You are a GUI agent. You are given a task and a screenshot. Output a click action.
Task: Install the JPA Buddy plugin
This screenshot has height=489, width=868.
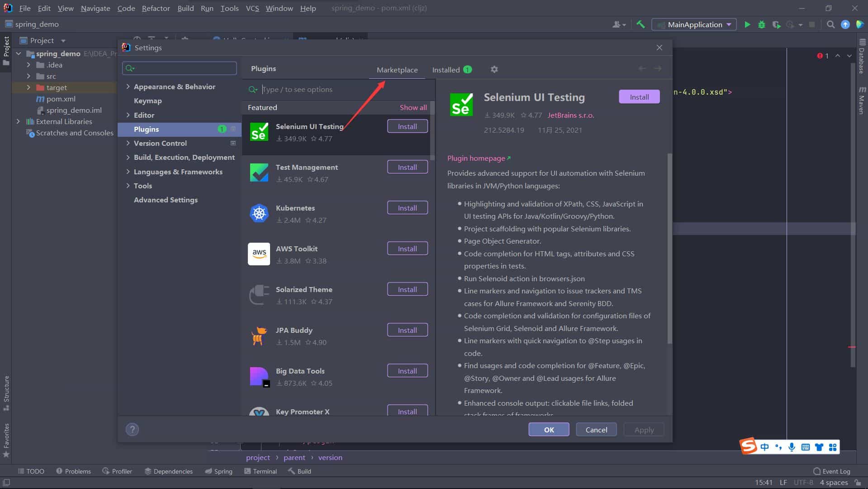407,330
